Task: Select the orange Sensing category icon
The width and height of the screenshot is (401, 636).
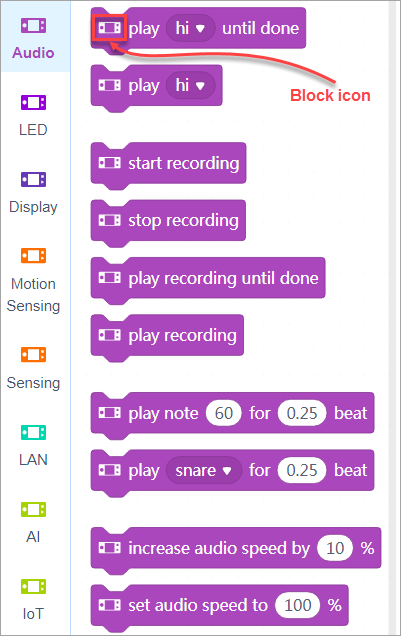Action: pos(33,355)
